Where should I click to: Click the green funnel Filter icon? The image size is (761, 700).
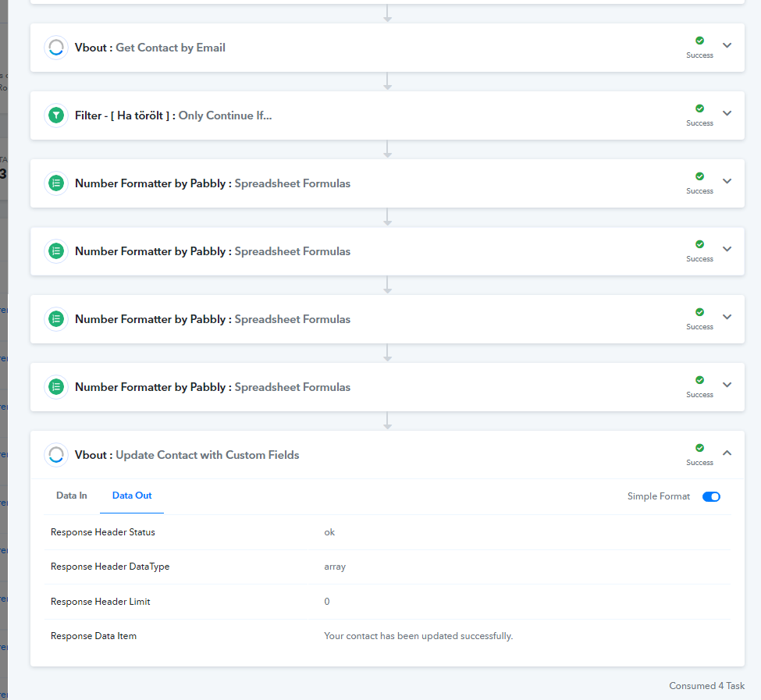click(56, 115)
